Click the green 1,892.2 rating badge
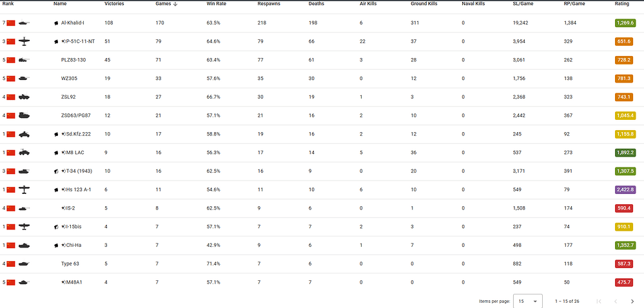 (x=625, y=153)
